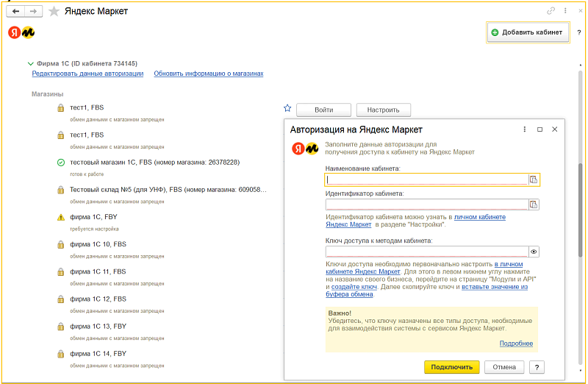Click lock icon of second тест1, FBS store
The height and width of the screenshot is (384, 588).
pos(61,135)
